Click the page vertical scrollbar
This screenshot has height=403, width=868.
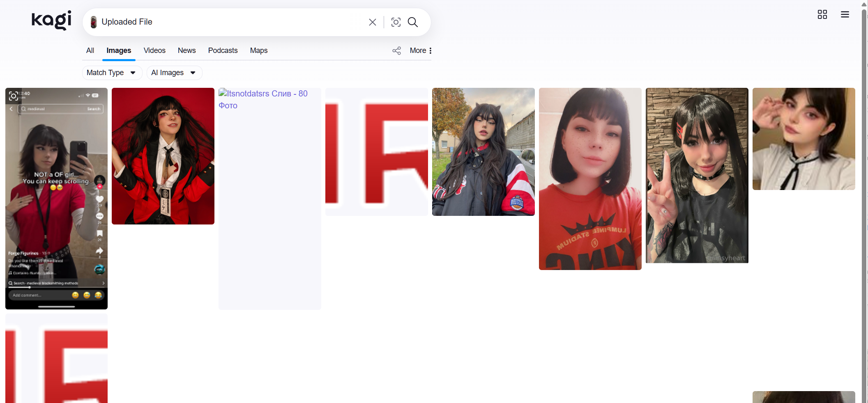coord(864,205)
